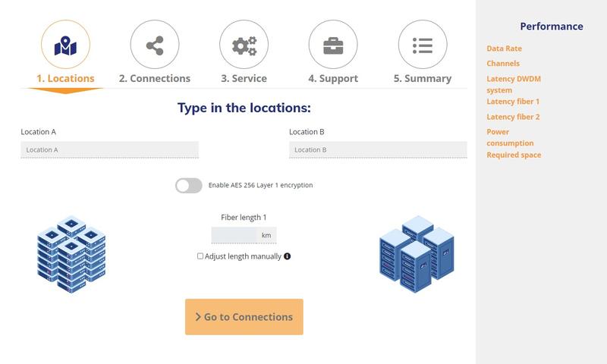The height and width of the screenshot is (364, 607).
Task: Open the Service gears icon
Action: point(244,45)
